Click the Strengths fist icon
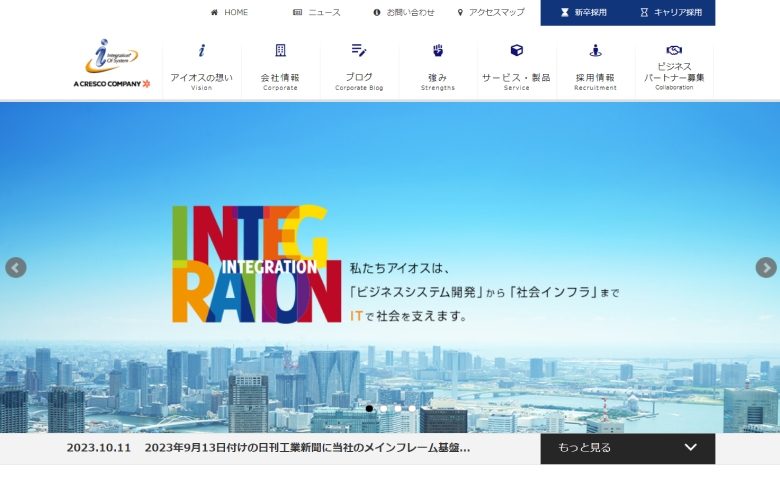The height and width of the screenshot is (480, 780). (438, 50)
